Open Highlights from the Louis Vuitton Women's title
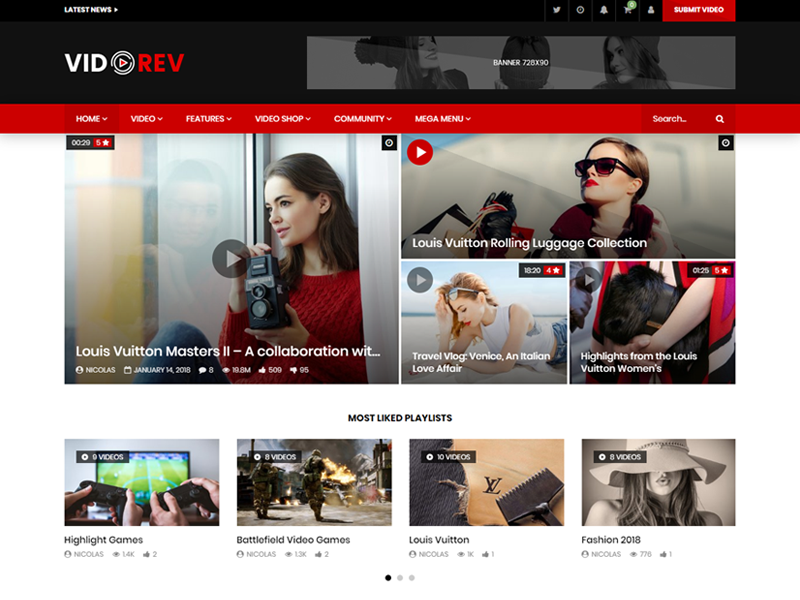 pos(639,362)
